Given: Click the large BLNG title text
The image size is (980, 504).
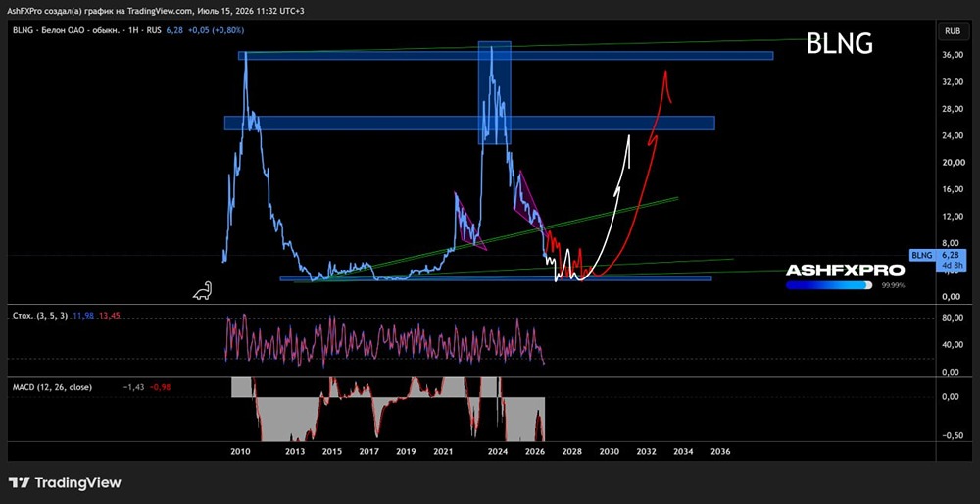Looking at the screenshot, I should [840, 44].
